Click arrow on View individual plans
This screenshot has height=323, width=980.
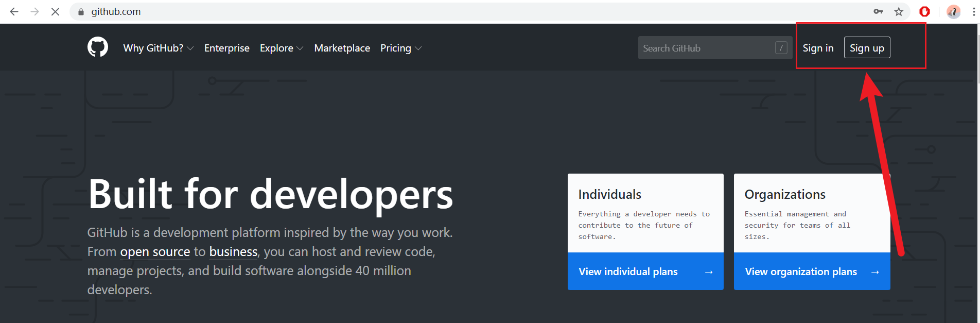(x=709, y=272)
